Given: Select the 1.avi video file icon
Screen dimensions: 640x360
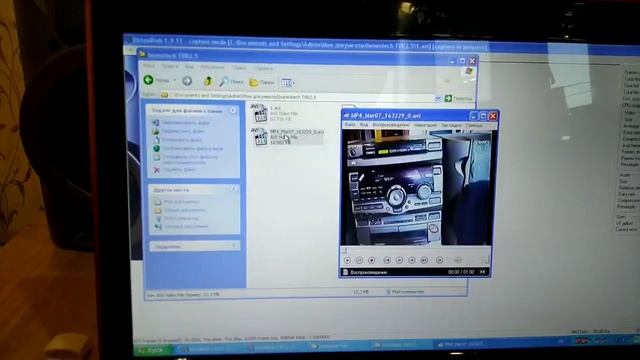Looking at the screenshot, I should click(x=260, y=113).
